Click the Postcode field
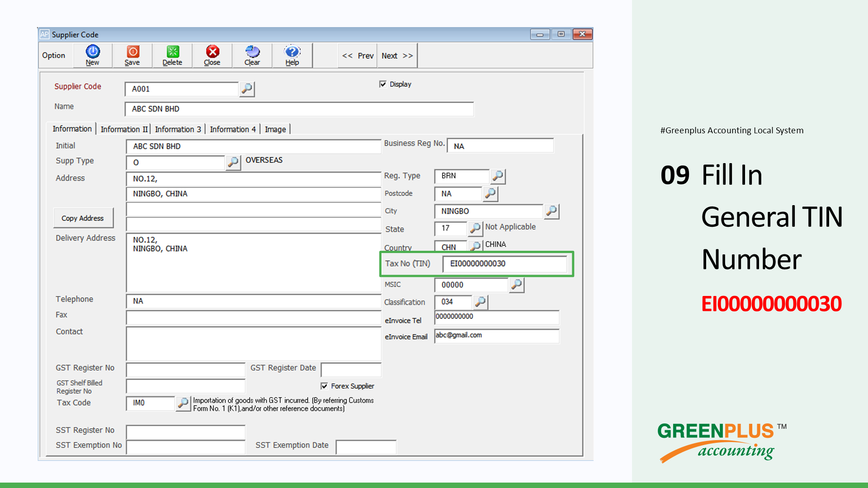This screenshot has width=868, height=488. coord(458,194)
